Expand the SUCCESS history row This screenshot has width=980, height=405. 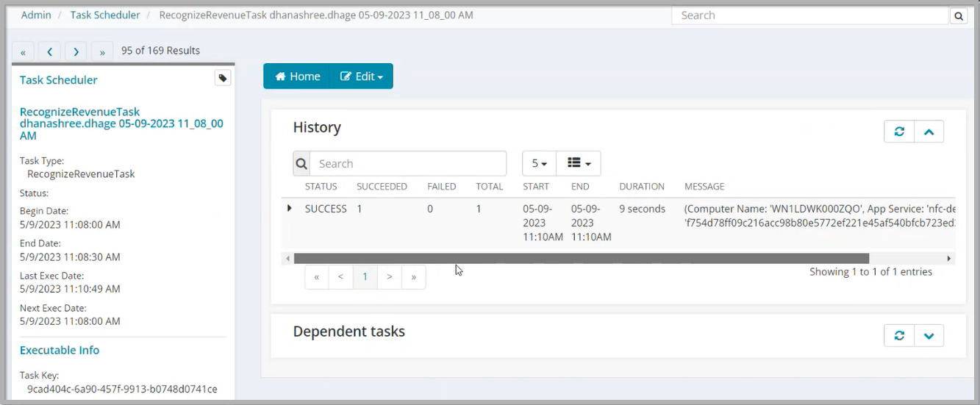click(x=290, y=209)
